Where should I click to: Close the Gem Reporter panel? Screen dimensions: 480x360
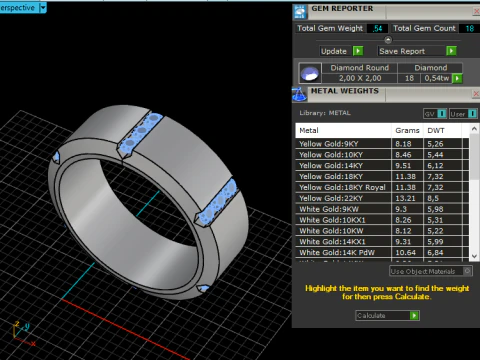tap(476, 12)
